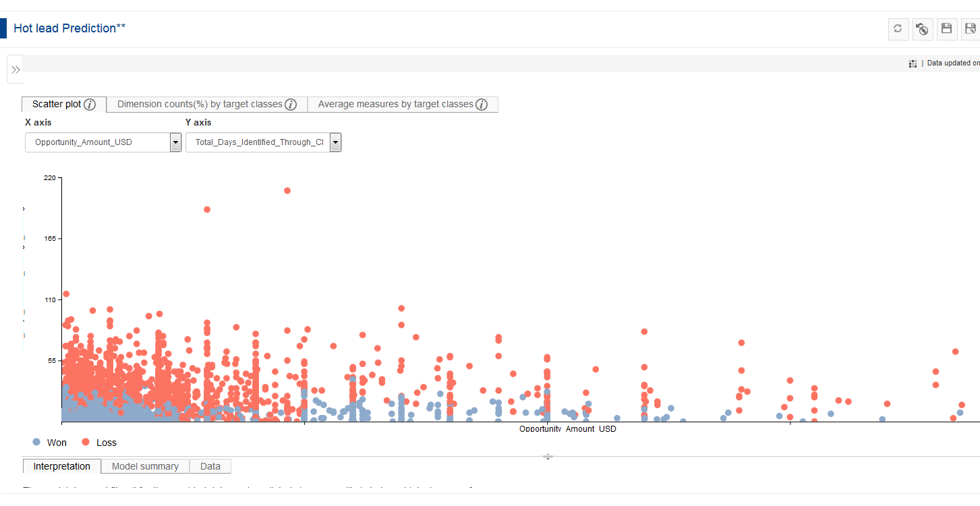Image resolution: width=980 pixels, height=506 pixels.
Task: Click the panel splitter handle below chart
Action: 548,457
